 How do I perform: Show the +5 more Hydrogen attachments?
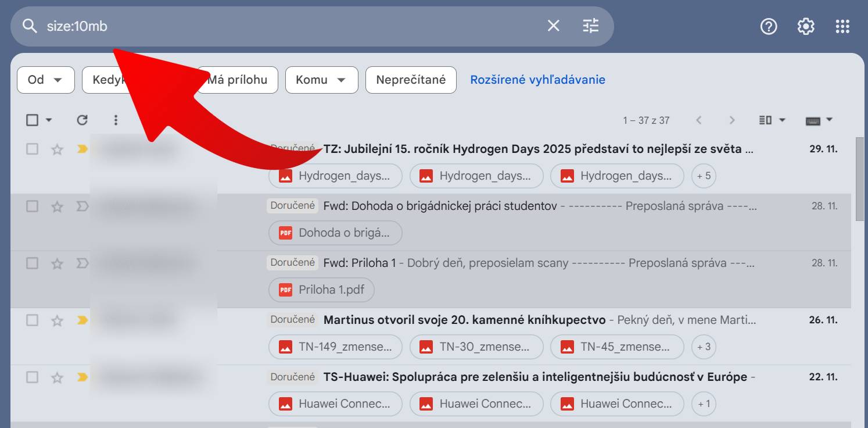(704, 176)
